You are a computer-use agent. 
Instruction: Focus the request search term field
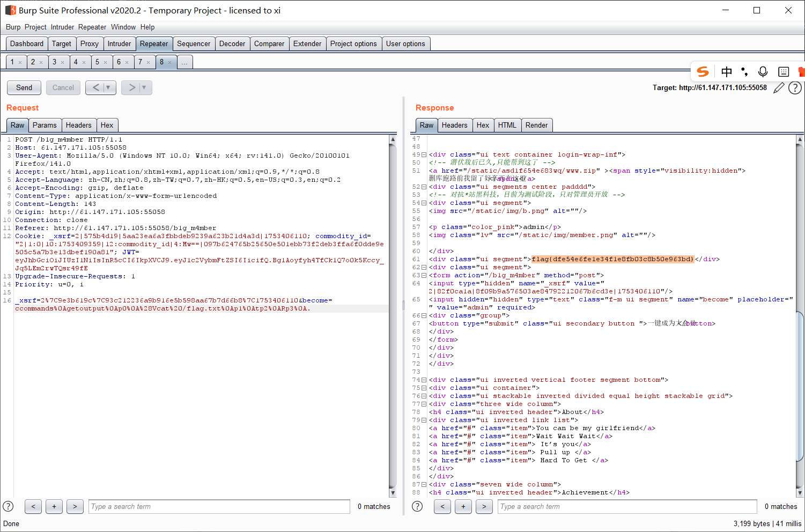tap(219, 506)
